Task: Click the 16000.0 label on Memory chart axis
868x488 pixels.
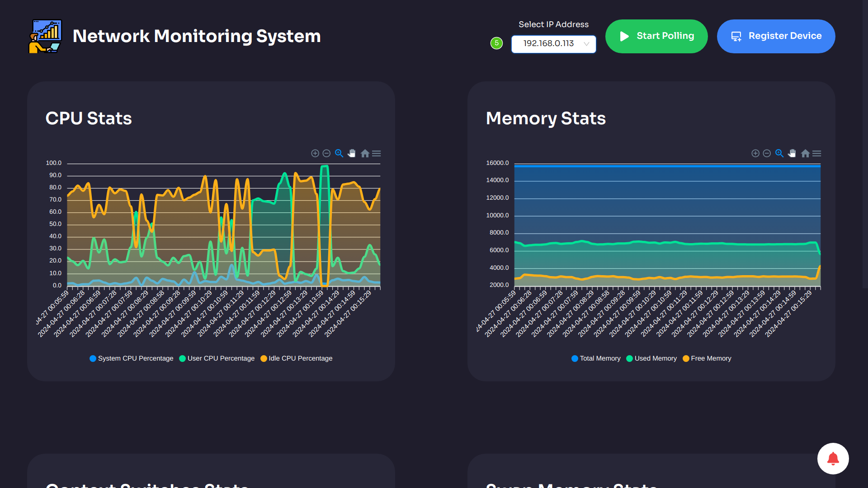Action: click(497, 163)
